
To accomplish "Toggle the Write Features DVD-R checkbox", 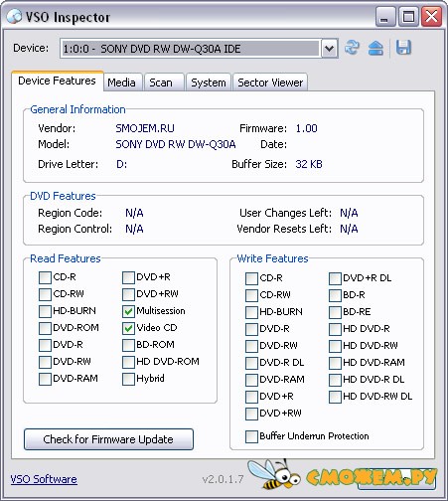I will 251,329.
